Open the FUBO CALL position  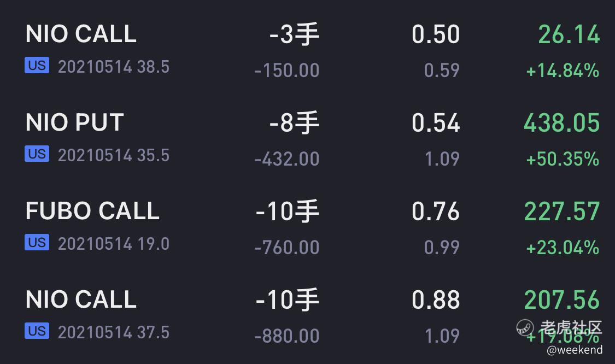pos(307,228)
